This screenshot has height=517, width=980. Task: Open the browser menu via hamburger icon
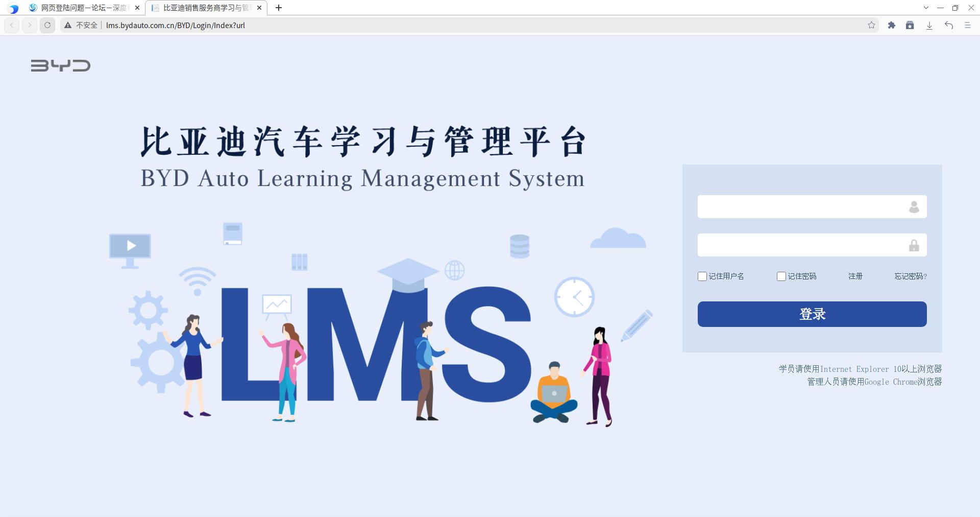tap(967, 25)
